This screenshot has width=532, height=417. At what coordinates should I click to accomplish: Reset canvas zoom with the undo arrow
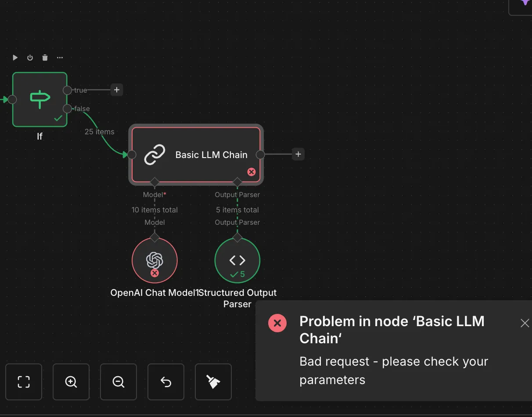[x=166, y=382]
